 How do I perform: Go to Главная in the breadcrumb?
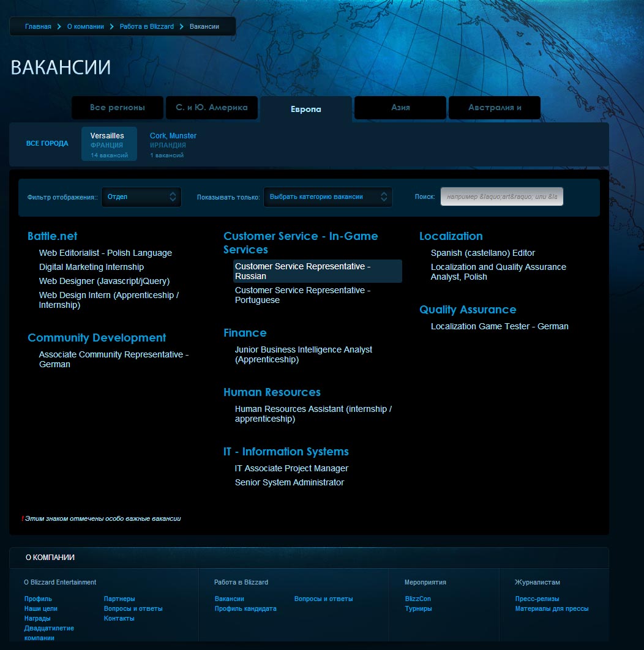pyautogui.click(x=38, y=27)
